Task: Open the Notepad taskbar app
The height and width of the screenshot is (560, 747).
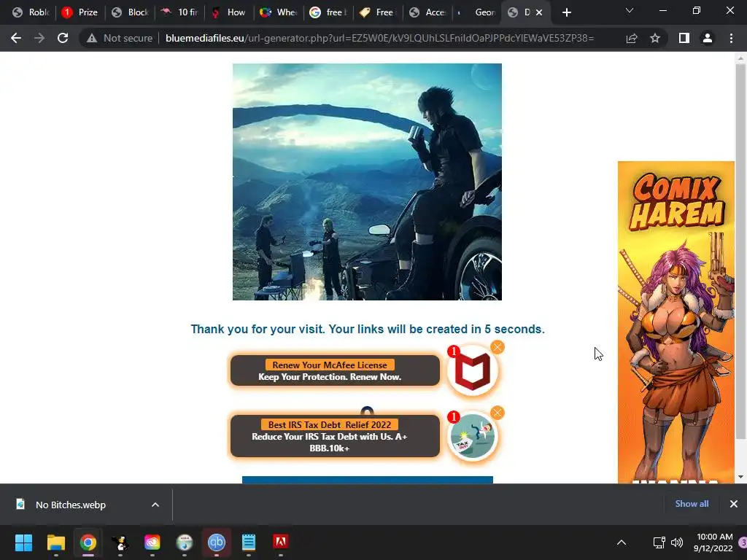Action: point(249,542)
